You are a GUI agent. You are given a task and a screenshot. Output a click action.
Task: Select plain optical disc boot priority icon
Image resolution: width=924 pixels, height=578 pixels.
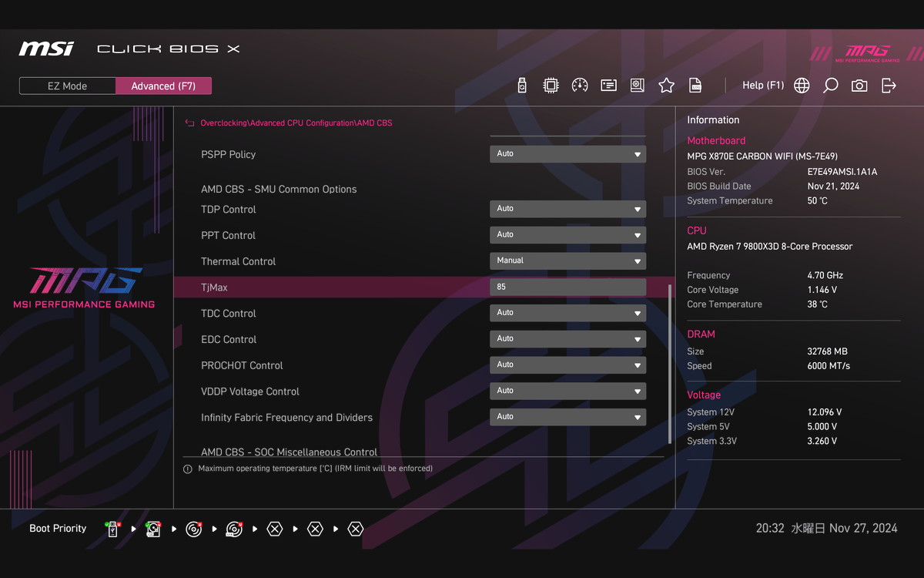(194, 529)
